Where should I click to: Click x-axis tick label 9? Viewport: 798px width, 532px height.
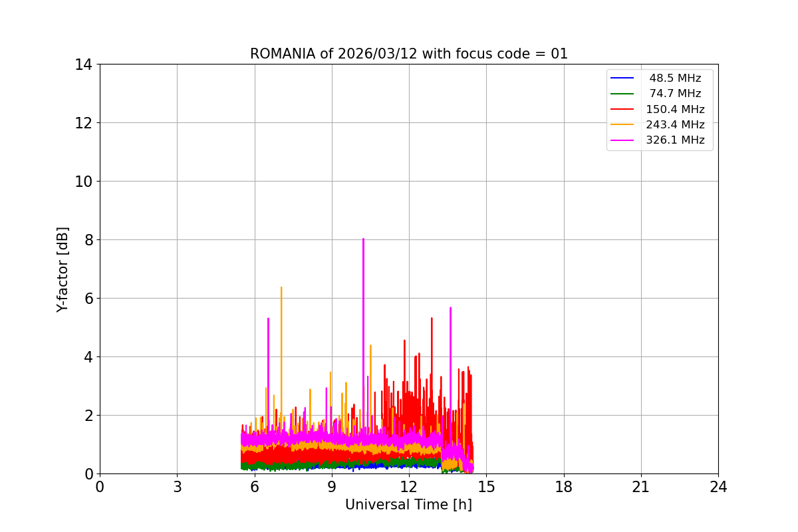pos(332,487)
